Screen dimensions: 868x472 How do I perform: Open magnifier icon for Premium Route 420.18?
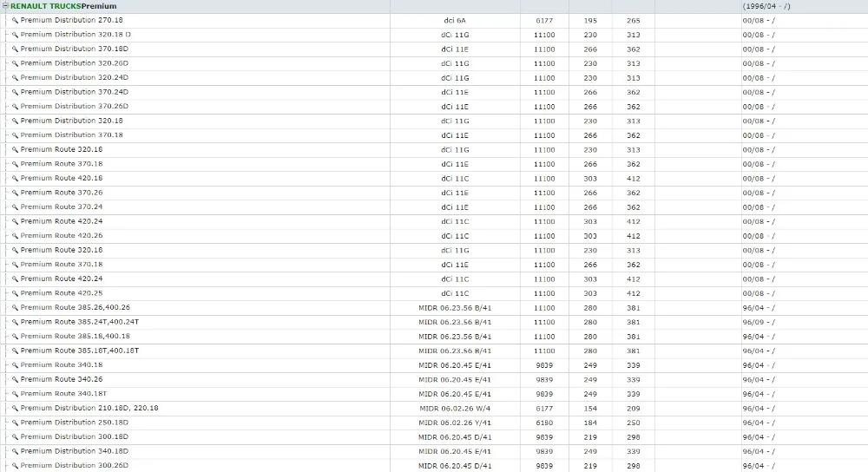[15, 179]
